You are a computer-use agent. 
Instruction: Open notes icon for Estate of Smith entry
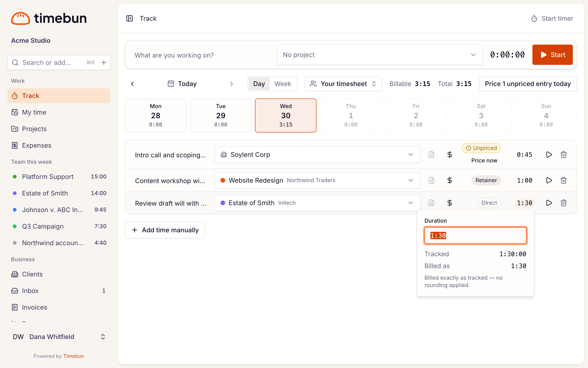tap(431, 203)
